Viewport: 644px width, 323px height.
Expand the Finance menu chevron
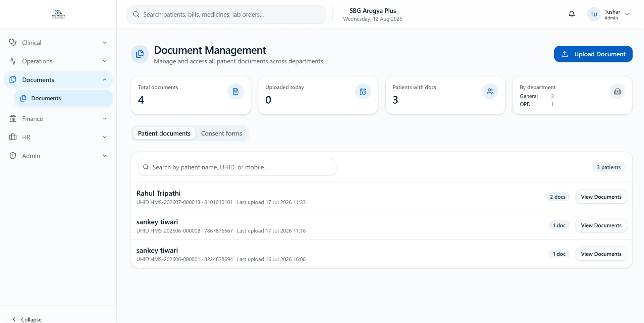pyautogui.click(x=105, y=118)
